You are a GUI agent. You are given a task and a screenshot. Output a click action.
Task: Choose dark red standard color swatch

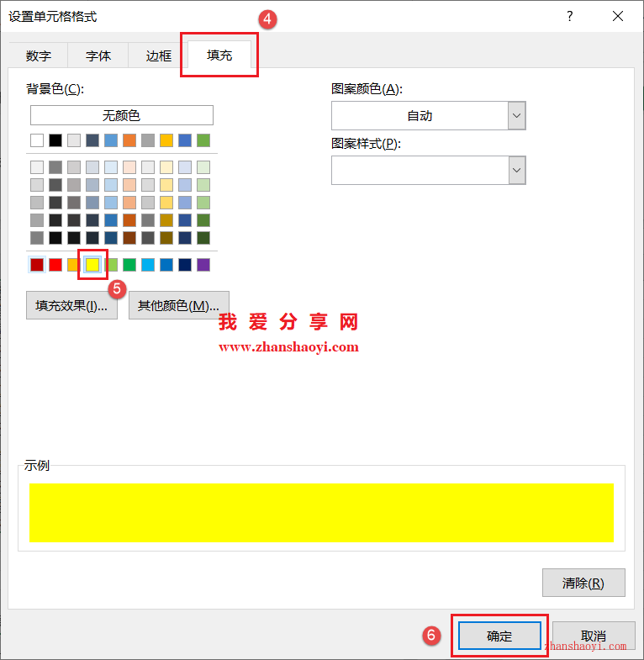(x=37, y=265)
